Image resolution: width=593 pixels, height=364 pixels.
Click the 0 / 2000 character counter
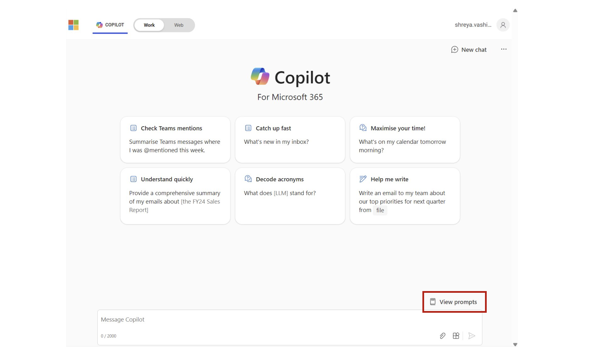(108, 336)
